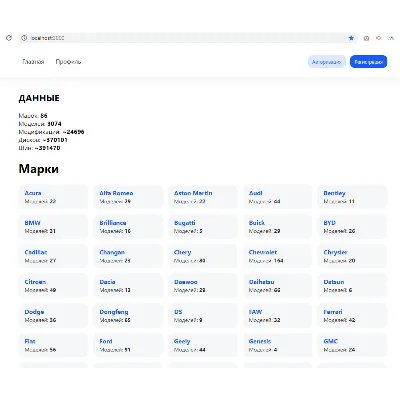The width and height of the screenshot is (400, 400).
Task: Open the GMC brand card
Action: click(352, 345)
